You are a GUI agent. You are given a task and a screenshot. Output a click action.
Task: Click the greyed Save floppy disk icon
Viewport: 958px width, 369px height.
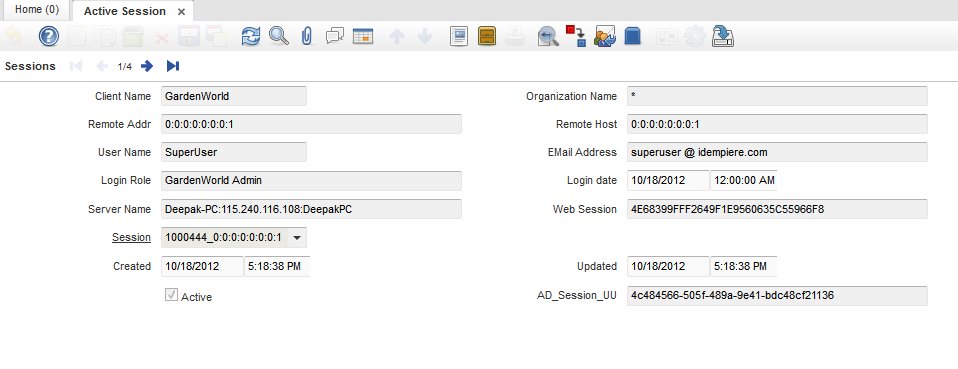click(189, 37)
